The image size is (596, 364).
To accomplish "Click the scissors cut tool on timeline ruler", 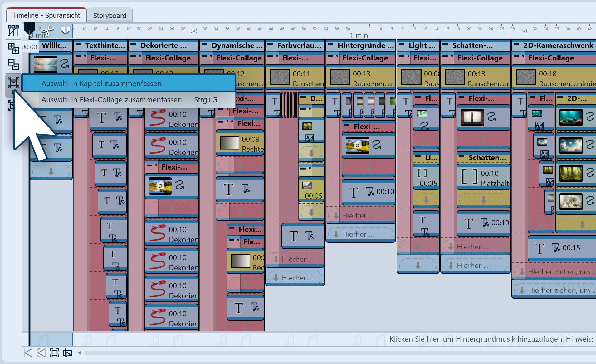I will click(48, 31).
